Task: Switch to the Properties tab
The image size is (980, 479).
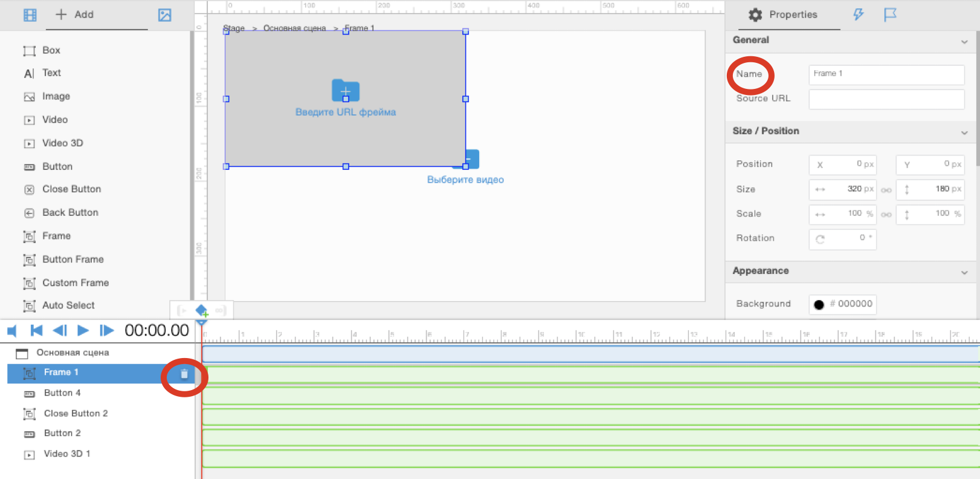Action: 782,15
